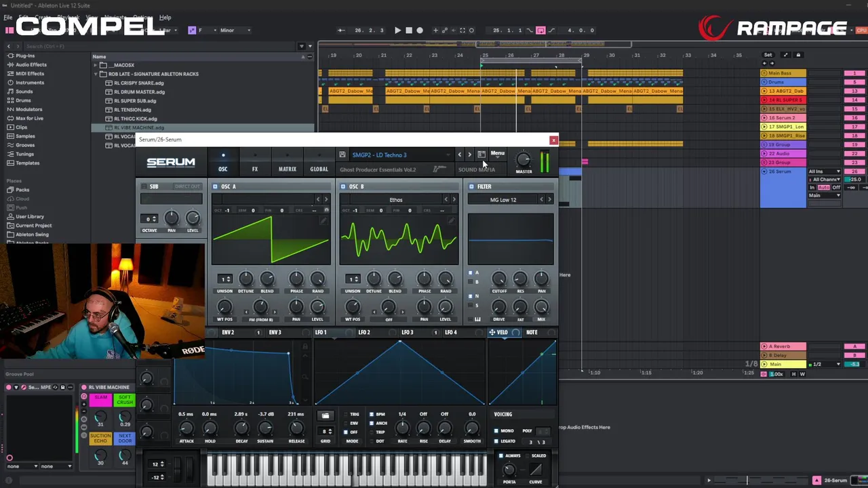Open Max for Live category
The height and width of the screenshot is (488, 868).
(29, 118)
